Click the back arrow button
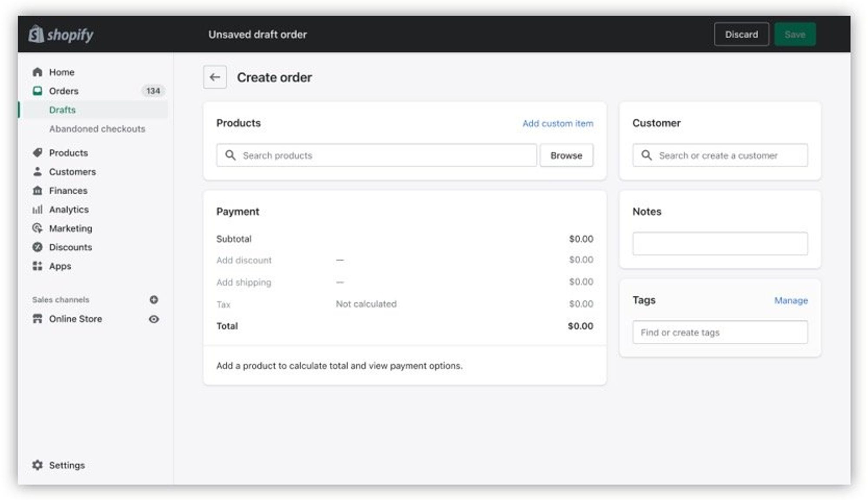 pyautogui.click(x=215, y=77)
